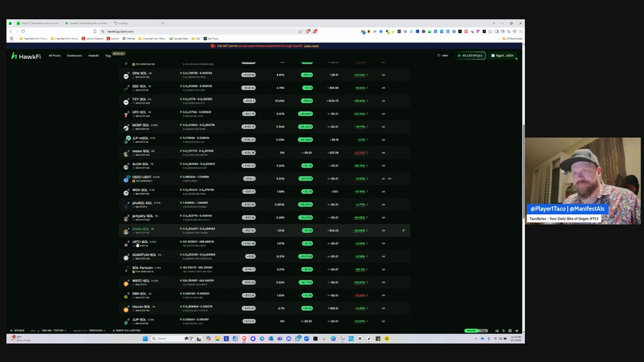Open the wallet address button
This screenshot has width=644, height=362.
pos(503,55)
